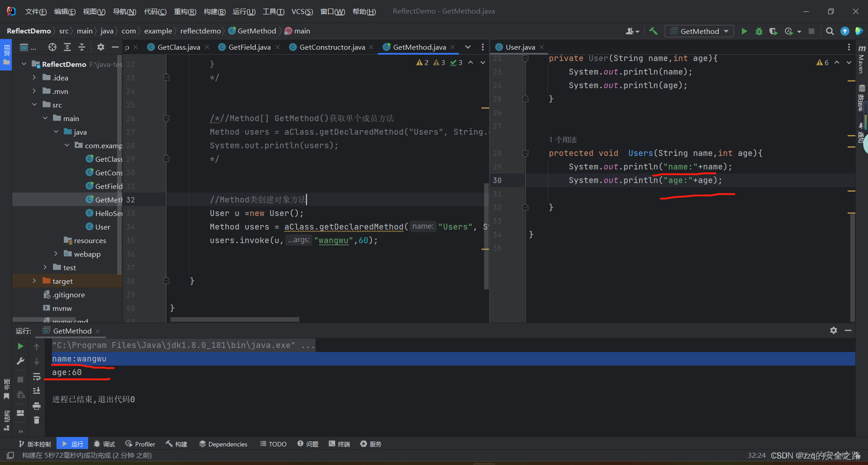Open the TODO tool window
This screenshot has width=868, height=465.
(274, 444)
